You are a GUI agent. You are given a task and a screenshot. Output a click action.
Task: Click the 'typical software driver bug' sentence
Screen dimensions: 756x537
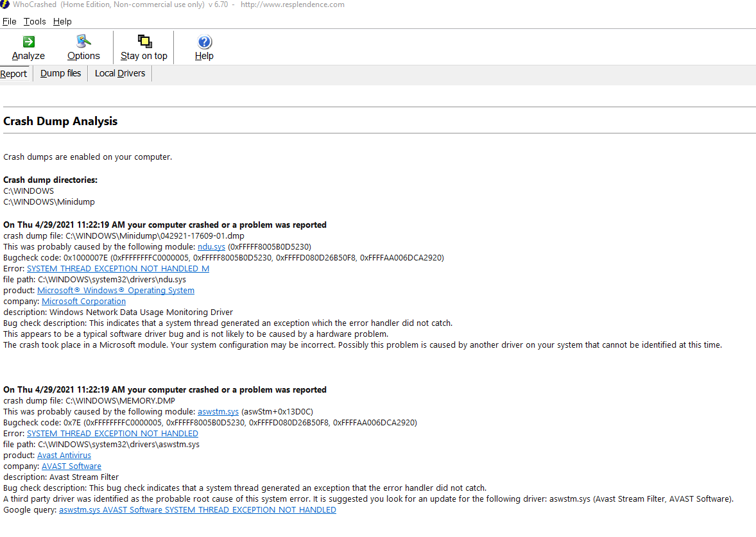pyautogui.click(x=196, y=334)
